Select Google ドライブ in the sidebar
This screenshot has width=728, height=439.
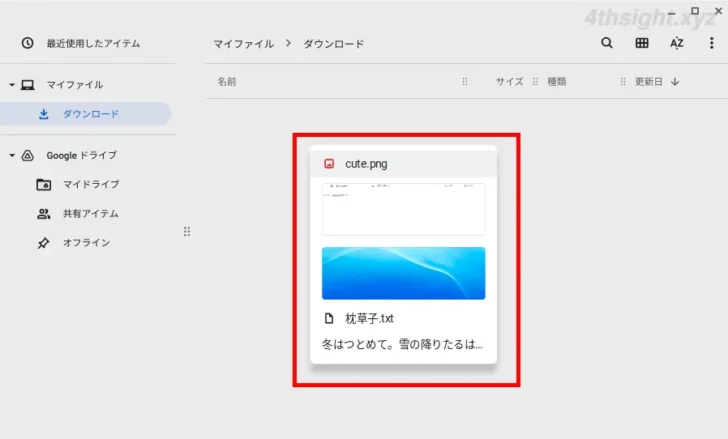(81, 155)
